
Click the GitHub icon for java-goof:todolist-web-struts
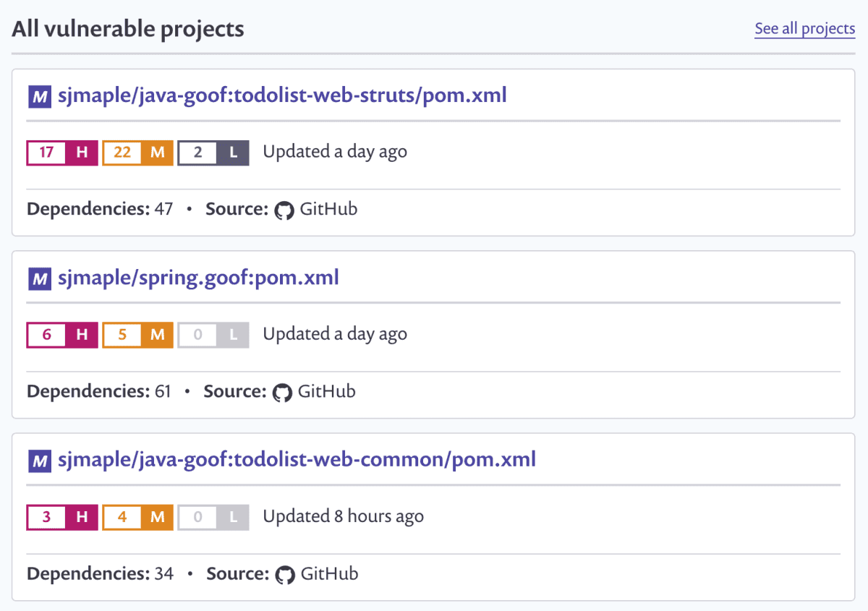(284, 210)
